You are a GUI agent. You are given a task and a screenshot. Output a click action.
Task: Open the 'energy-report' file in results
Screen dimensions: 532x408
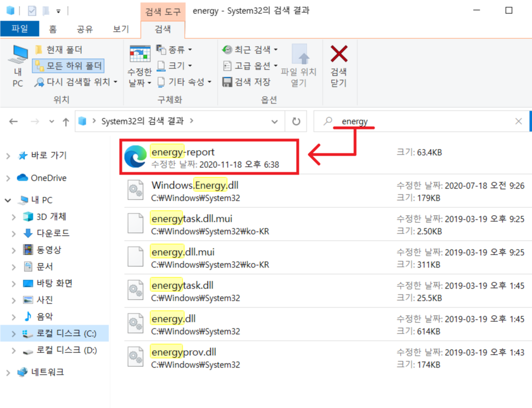click(183, 151)
